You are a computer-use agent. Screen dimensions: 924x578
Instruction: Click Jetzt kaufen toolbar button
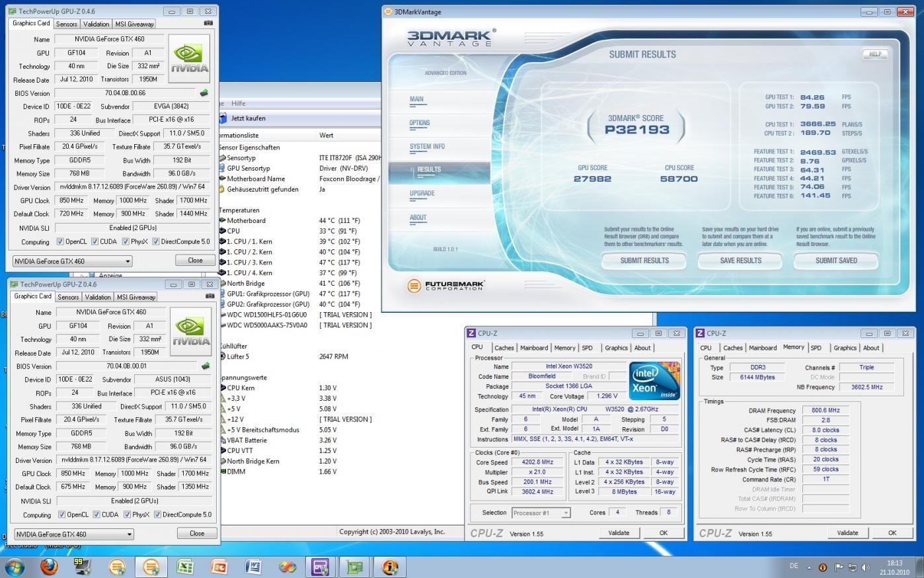point(242,118)
